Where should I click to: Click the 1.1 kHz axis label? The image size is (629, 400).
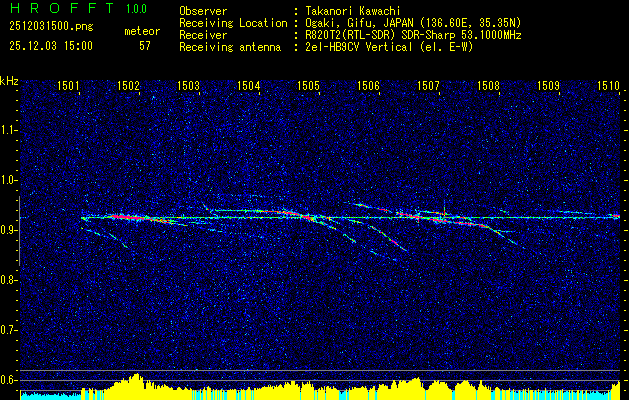coord(9,130)
